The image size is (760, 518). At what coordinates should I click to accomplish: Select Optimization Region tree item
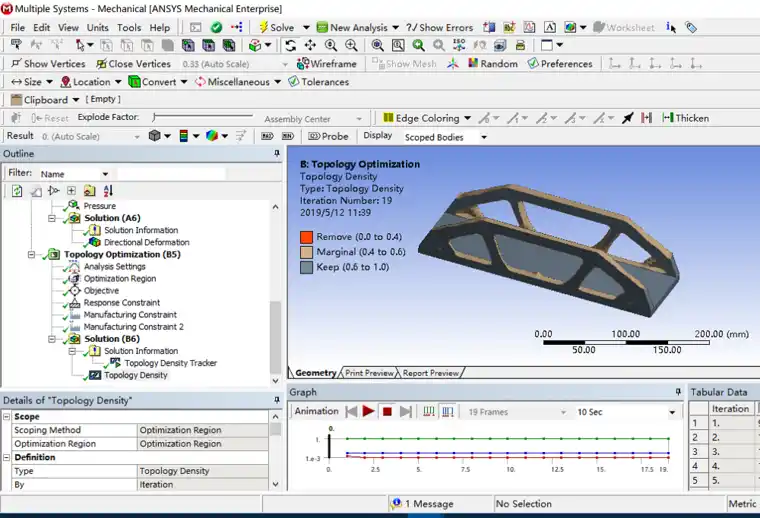[x=120, y=279]
